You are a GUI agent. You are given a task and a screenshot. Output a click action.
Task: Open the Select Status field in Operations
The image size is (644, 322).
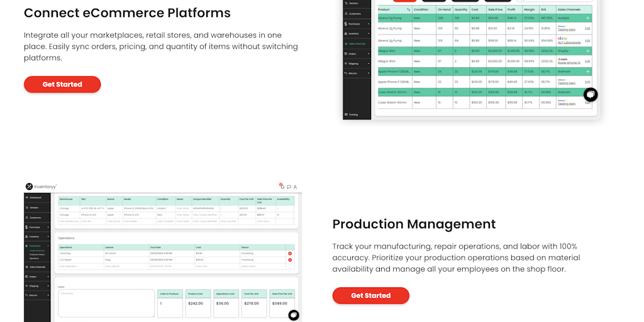pyautogui.click(x=262, y=266)
